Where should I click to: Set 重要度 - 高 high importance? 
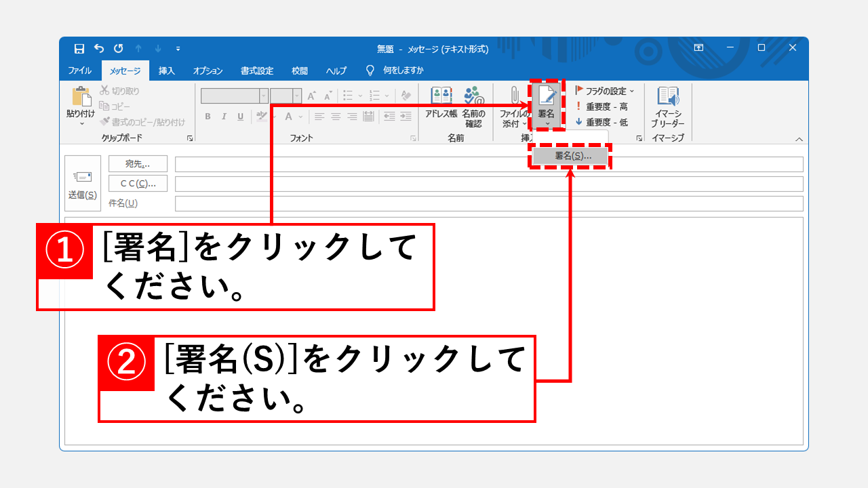click(601, 106)
